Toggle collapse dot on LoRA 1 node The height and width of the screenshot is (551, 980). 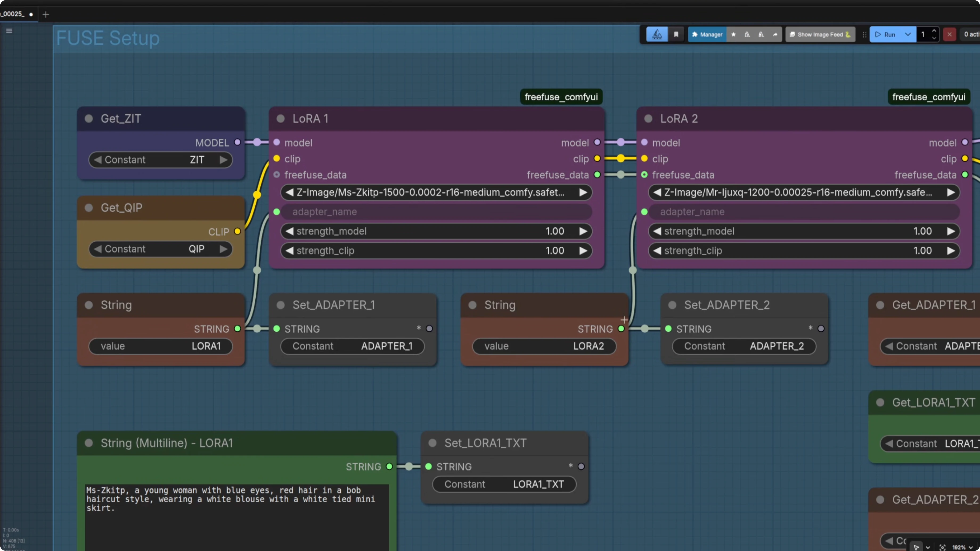tap(281, 119)
